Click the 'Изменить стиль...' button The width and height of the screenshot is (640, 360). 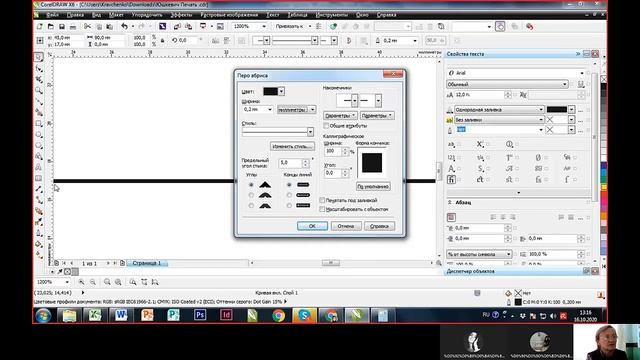click(x=292, y=146)
